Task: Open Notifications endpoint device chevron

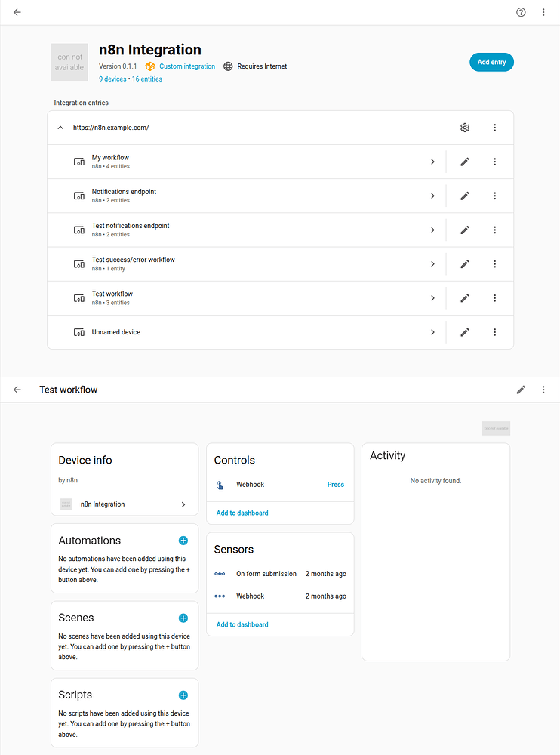Action: [x=432, y=196]
